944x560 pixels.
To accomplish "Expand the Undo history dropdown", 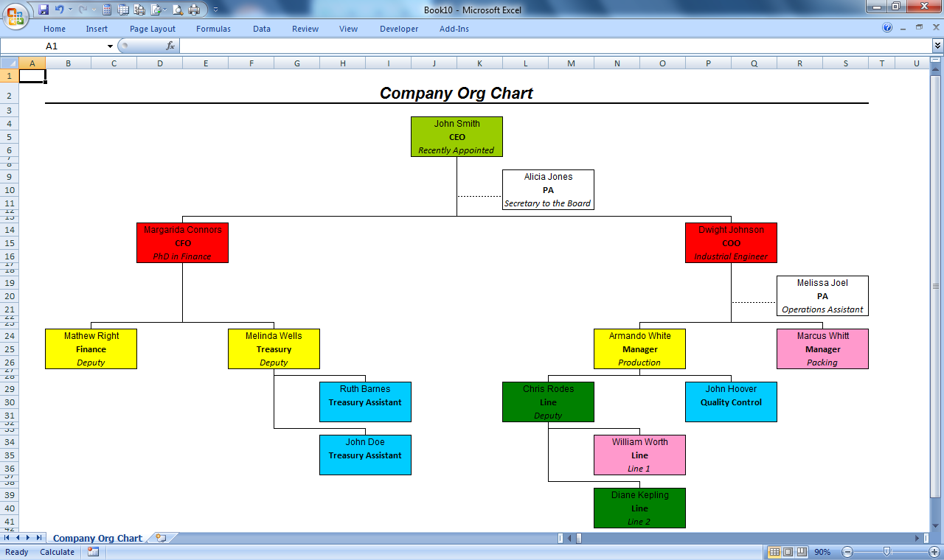I will pos(70,10).
